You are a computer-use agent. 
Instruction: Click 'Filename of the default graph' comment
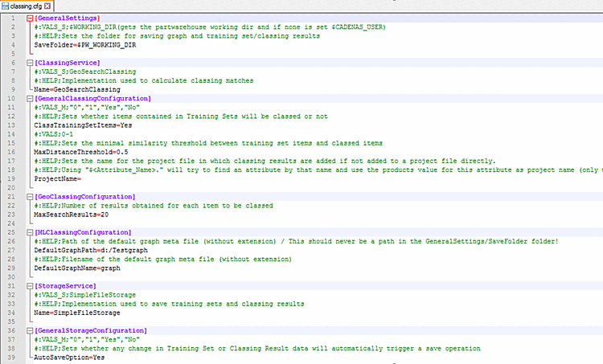pyautogui.click(x=163, y=260)
